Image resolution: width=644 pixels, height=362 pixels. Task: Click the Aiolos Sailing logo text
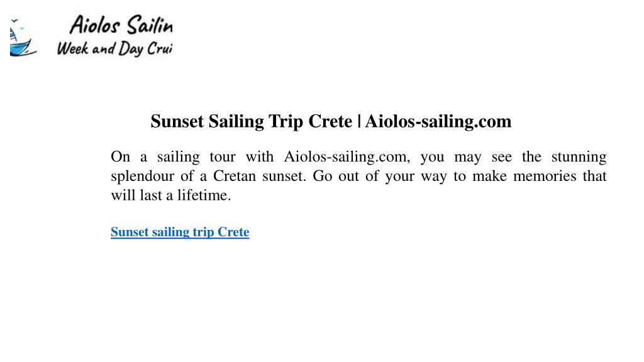pyautogui.click(x=121, y=25)
